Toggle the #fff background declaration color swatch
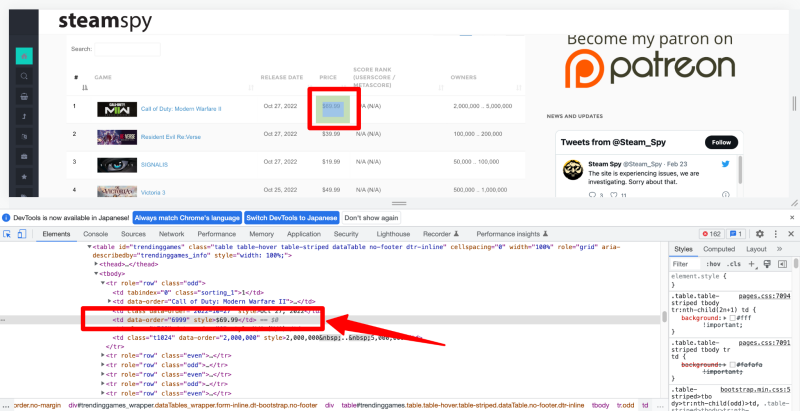 pos(733,318)
